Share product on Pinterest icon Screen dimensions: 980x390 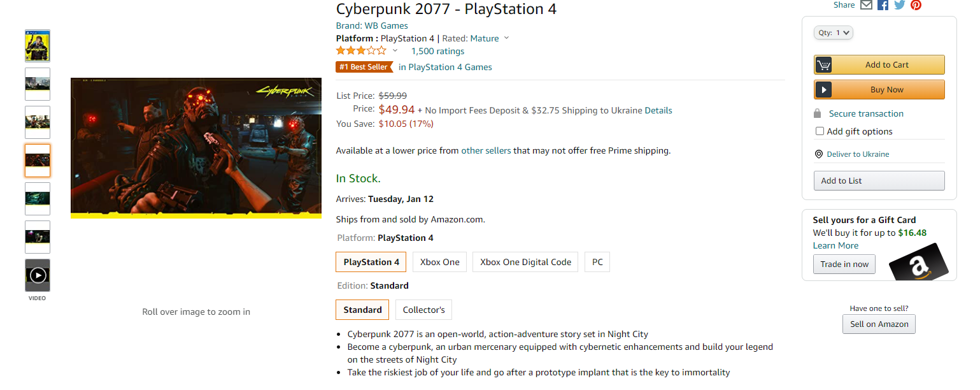click(916, 5)
